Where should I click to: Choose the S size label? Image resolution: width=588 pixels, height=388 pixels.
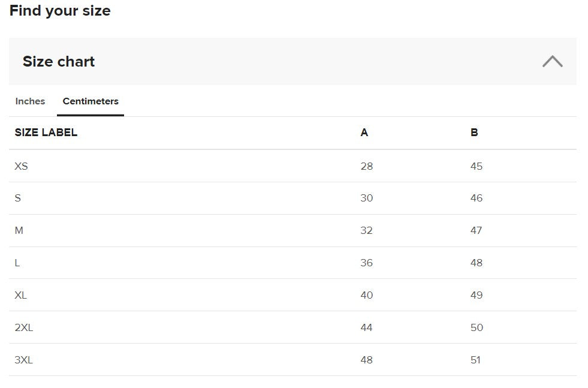pos(18,198)
